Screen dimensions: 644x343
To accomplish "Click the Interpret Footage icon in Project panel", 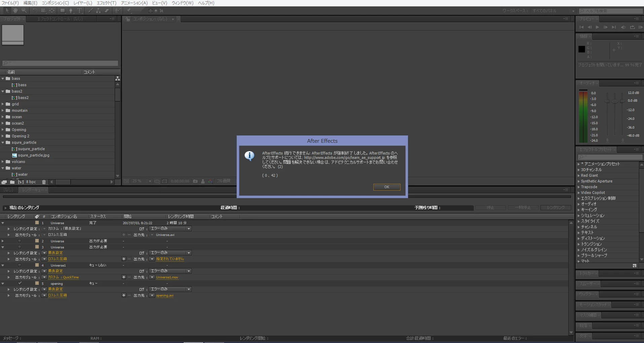I will coord(4,182).
